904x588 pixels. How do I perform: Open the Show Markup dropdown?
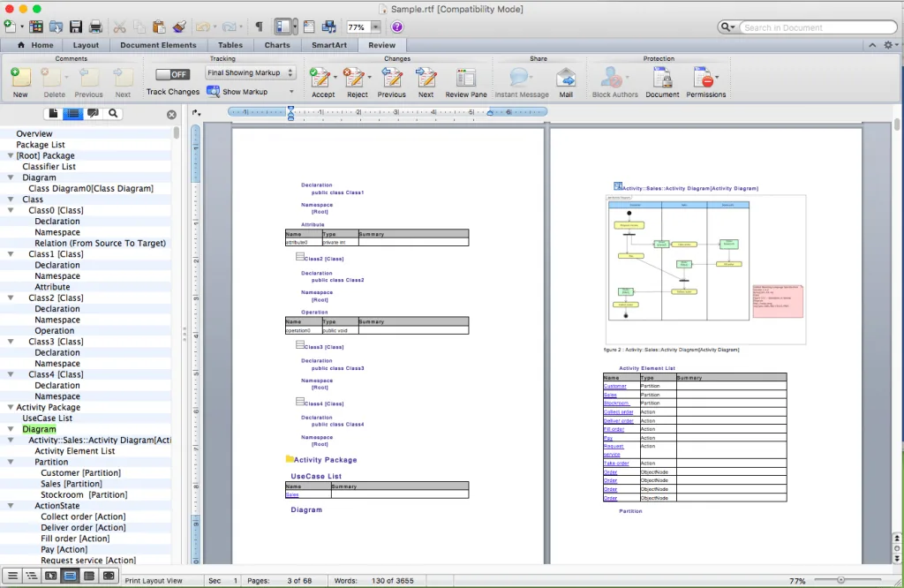252,92
